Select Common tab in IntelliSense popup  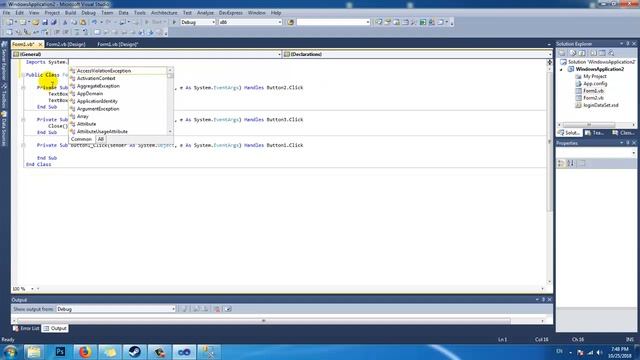point(81,139)
